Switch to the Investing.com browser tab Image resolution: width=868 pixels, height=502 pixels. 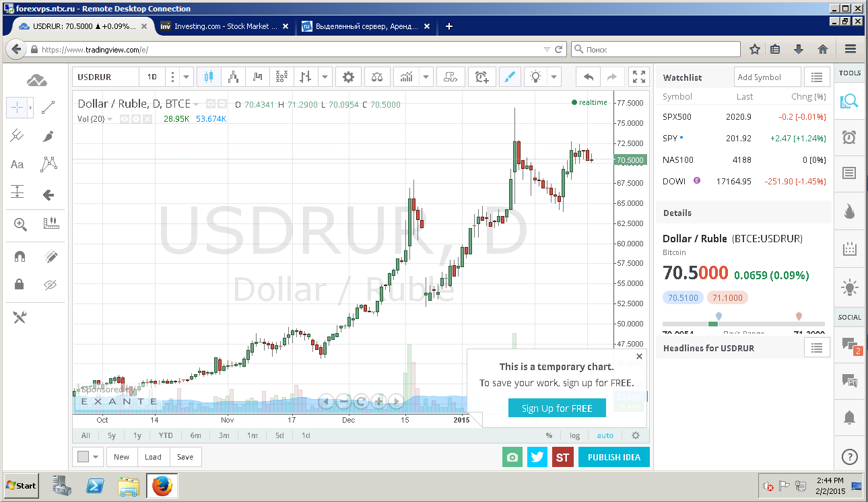tap(225, 26)
